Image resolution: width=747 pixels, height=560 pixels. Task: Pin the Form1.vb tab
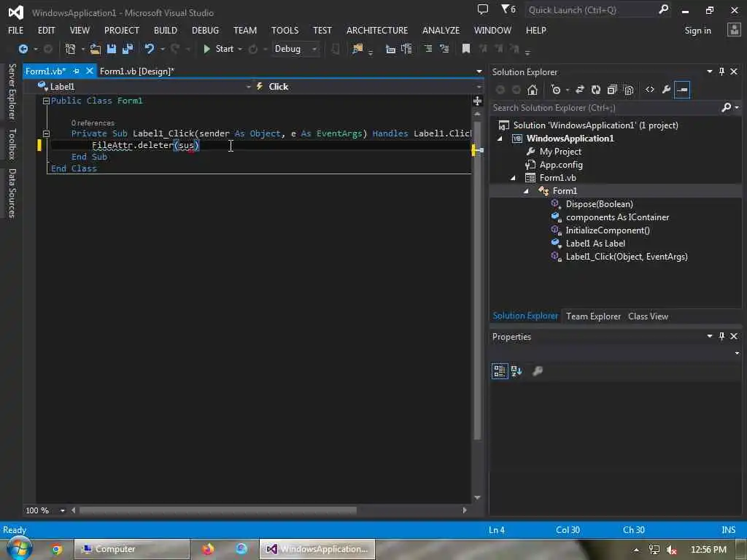(x=76, y=71)
